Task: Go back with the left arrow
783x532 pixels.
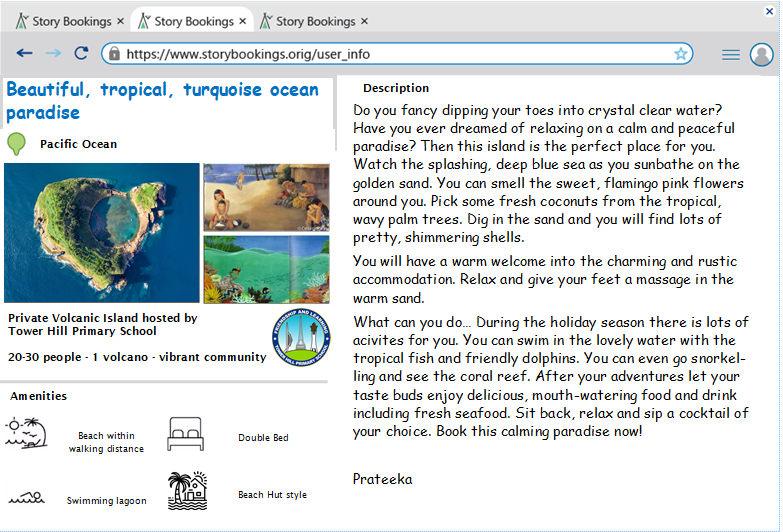Action: click(x=24, y=53)
